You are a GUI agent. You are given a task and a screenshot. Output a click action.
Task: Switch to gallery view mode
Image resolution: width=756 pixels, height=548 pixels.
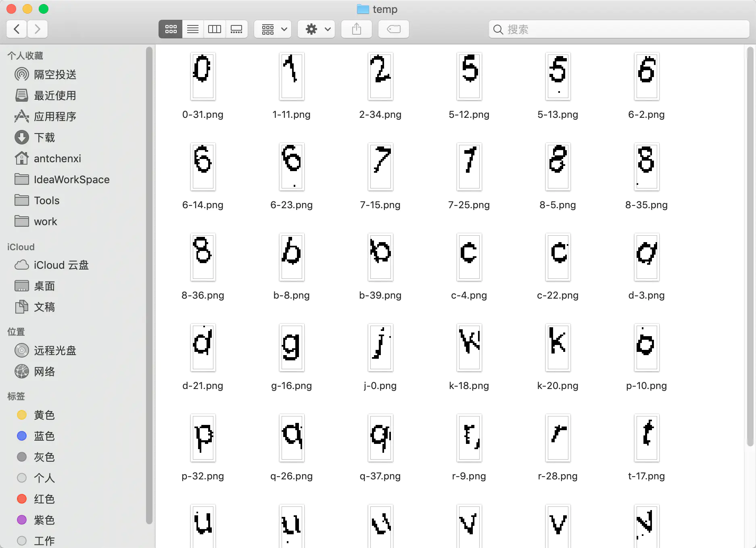[236, 29]
